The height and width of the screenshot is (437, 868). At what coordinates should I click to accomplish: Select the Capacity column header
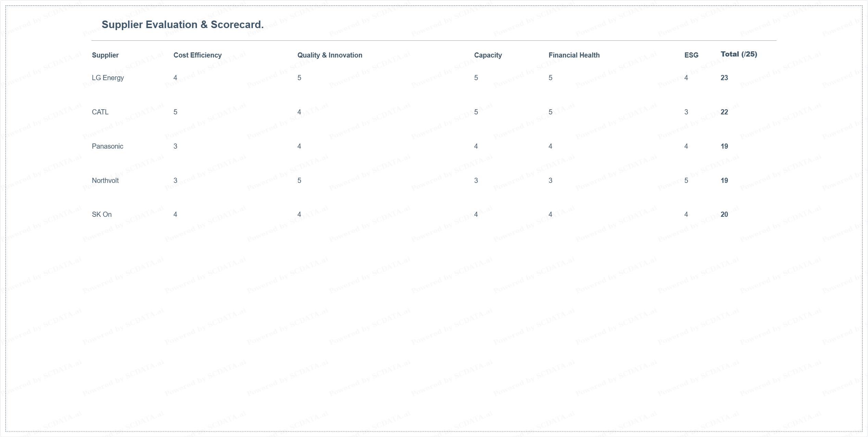[488, 55]
